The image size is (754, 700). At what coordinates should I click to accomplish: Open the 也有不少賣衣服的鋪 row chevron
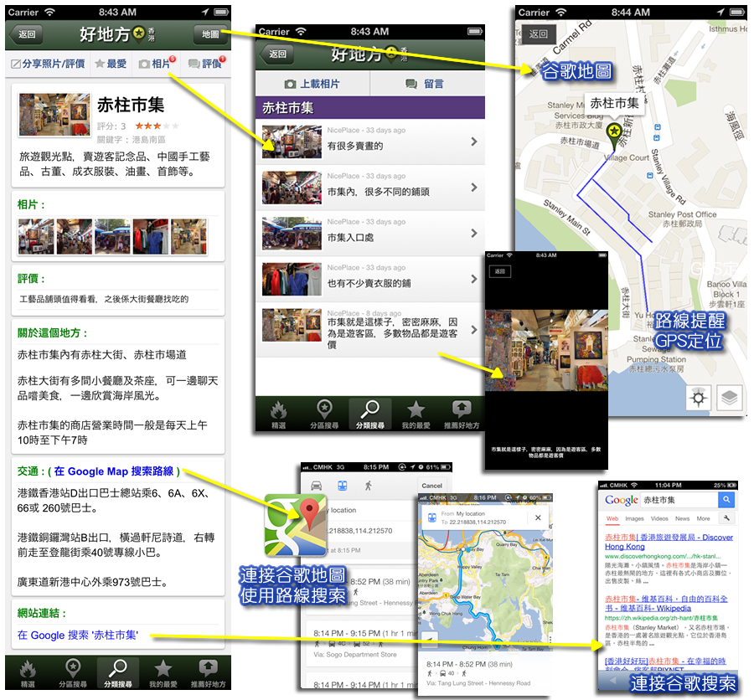click(473, 279)
